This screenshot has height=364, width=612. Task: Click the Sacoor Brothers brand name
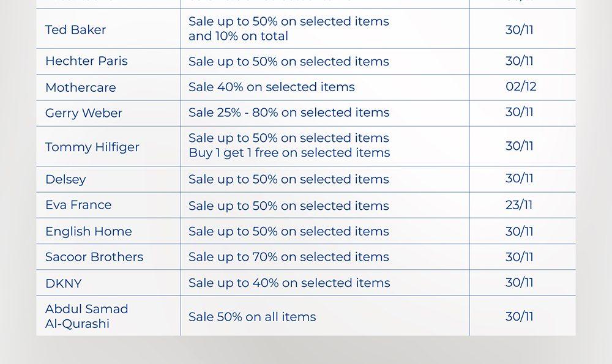[x=94, y=257]
